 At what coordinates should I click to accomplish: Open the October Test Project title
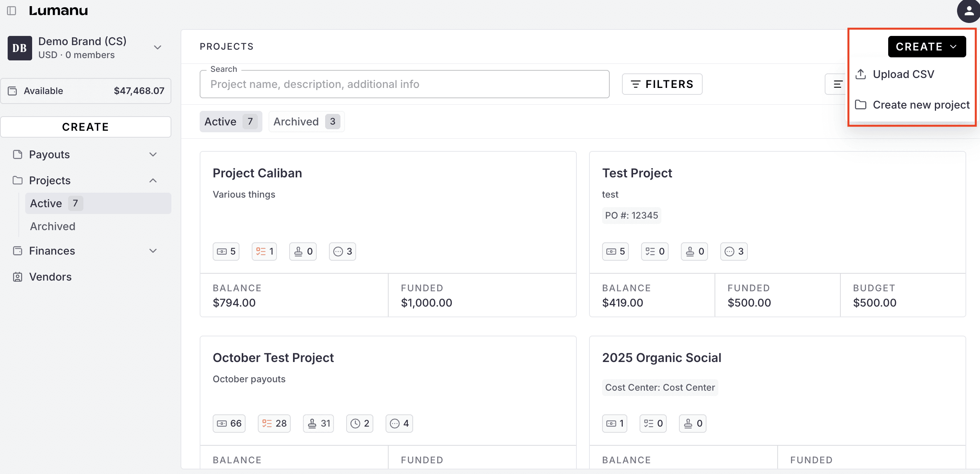pos(273,358)
